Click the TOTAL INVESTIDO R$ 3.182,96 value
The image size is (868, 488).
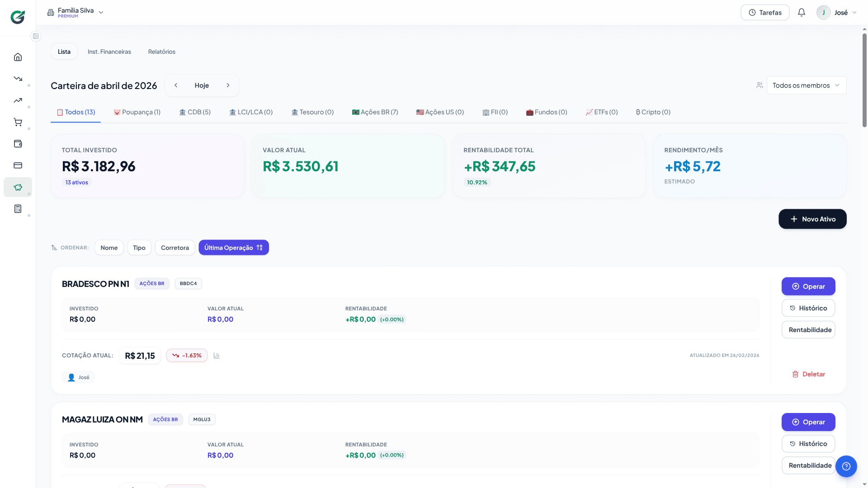tap(99, 167)
